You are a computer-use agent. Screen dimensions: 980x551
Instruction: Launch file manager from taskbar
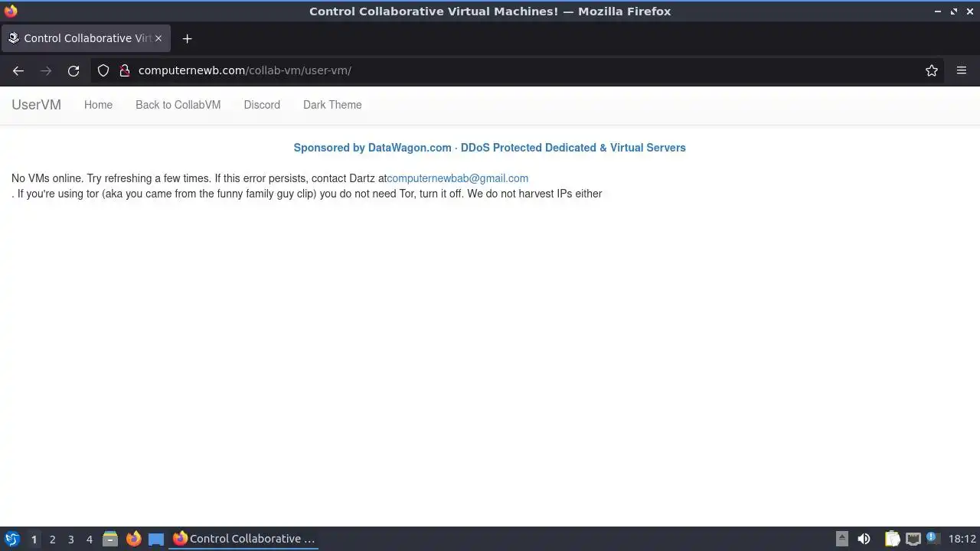110,539
